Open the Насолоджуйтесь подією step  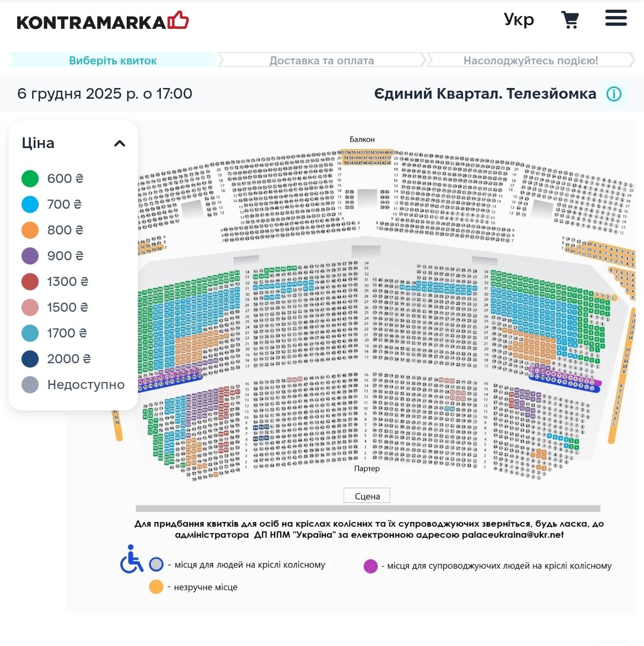click(530, 61)
